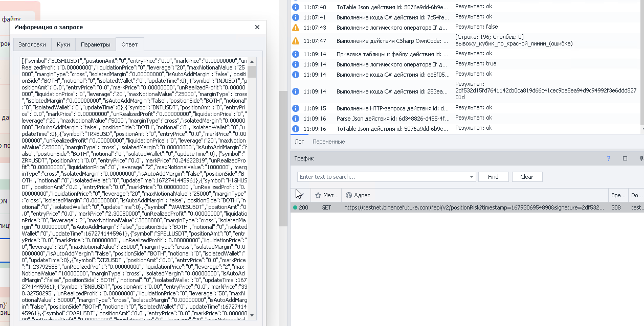Click the 2df532d15fd7641142cb0ca819d66c41 hash result
The image size is (644, 326).
546,94
